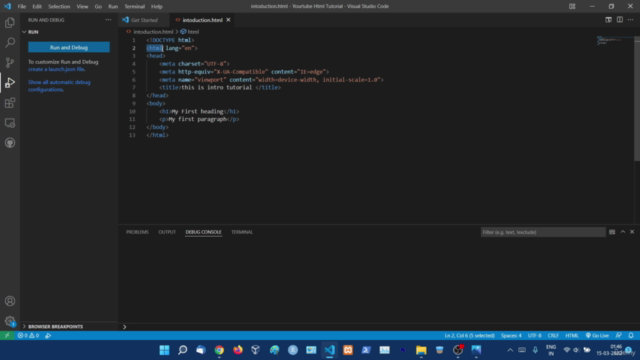Screen dimensions: 640x360
Task: Open notifications bell in status bar
Action: pos(631,336)
